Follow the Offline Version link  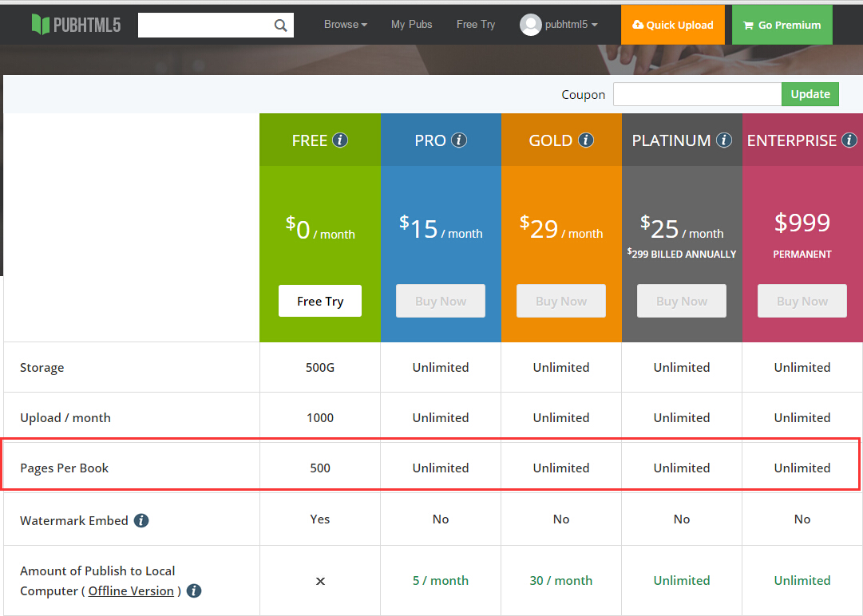pyautogui.click(x=131, y=590)
